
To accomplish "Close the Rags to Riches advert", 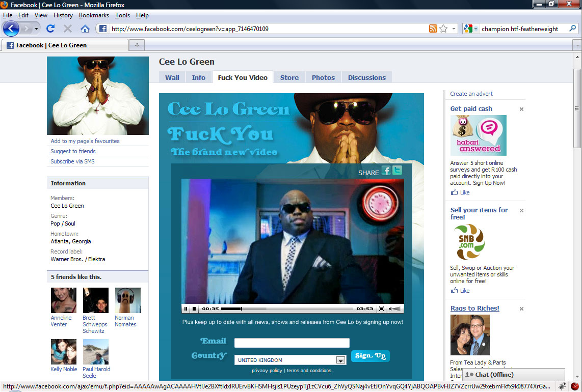I will point(521,309).
